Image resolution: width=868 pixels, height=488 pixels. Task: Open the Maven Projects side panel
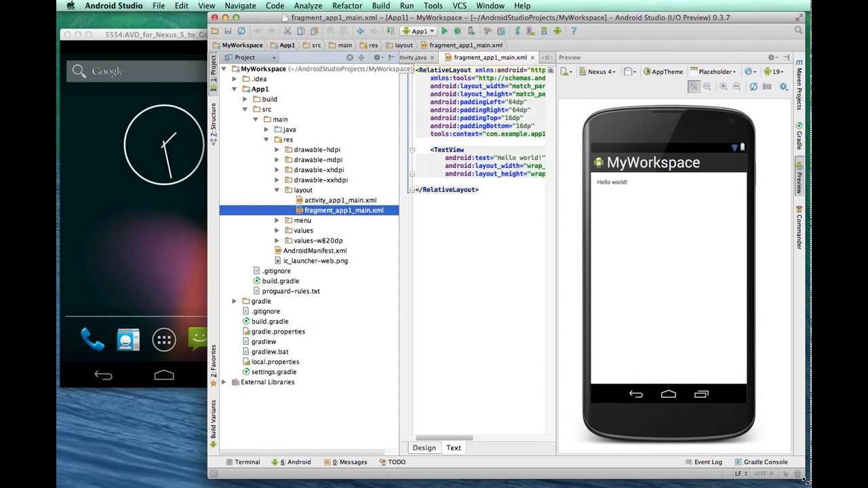coord(800,85)
